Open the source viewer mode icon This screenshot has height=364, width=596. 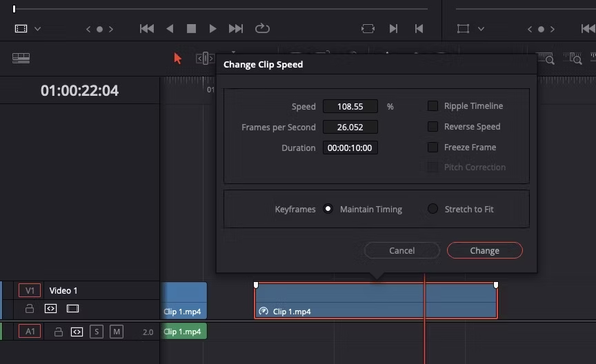coord(21,28)
